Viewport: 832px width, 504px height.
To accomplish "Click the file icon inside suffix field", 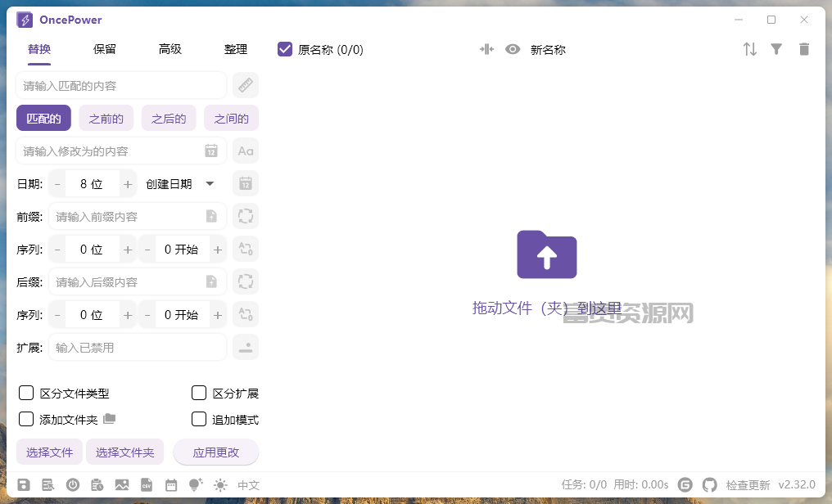I will point(211,282).
